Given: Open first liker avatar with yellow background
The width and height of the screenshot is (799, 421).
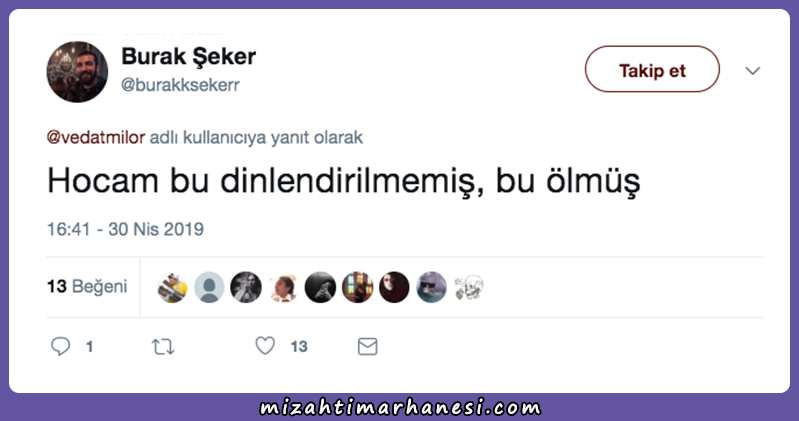Looking at the screenshot, I should 172,287.
